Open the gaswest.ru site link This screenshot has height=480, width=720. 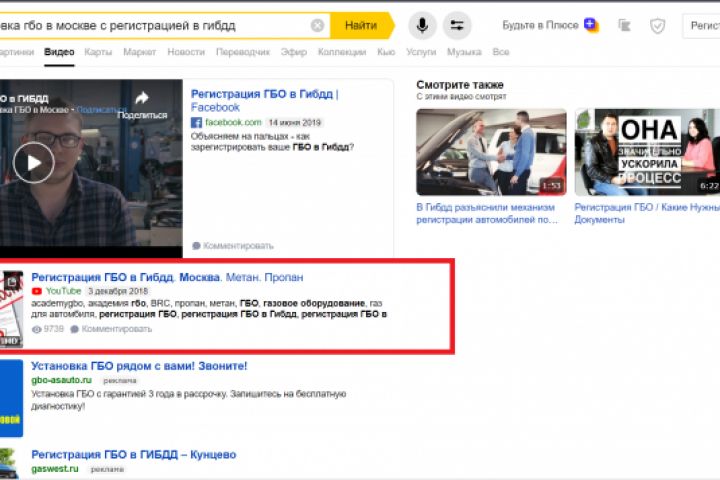[55, 469]
